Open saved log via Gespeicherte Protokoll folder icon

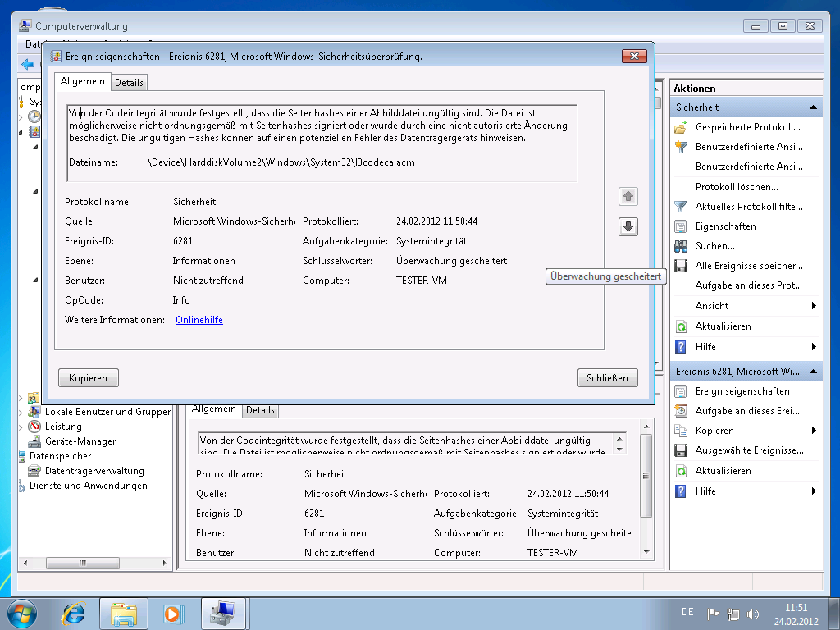coord(680,128)
